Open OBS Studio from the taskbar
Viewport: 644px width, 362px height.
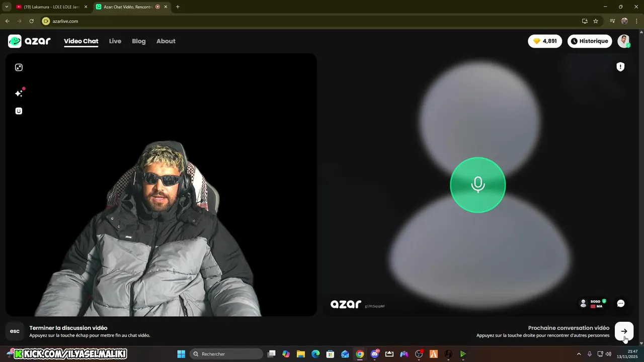point(419,354)
